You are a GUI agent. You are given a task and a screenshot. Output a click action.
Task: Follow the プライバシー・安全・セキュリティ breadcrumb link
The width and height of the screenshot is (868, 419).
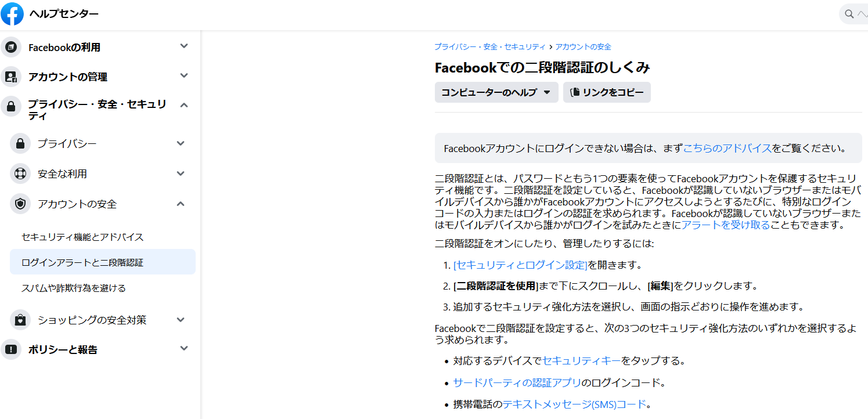tap(490, 47)
